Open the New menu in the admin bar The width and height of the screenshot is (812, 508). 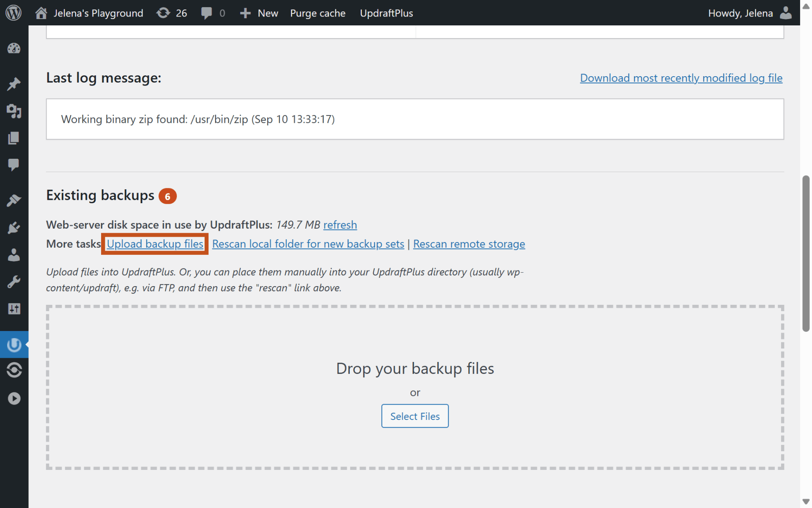click(258, 13)
